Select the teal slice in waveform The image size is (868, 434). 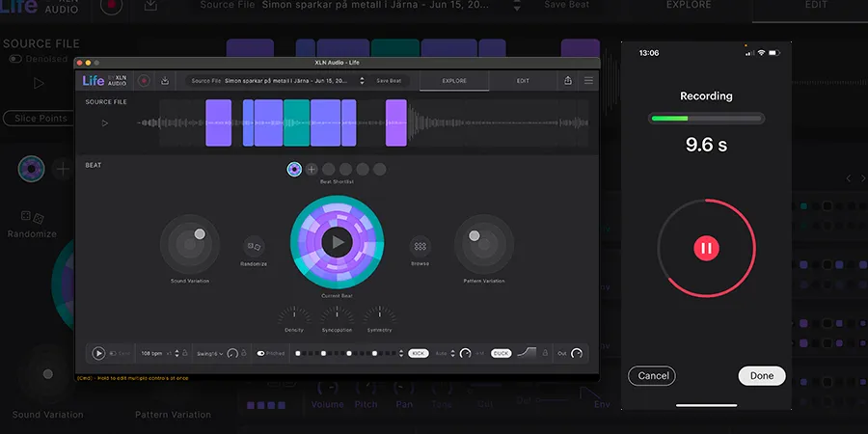click(296, 122)
